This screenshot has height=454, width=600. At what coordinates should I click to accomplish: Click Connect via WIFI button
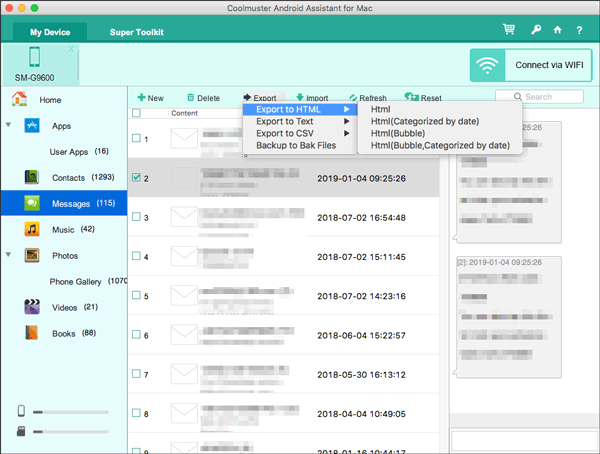(x=531, y=65)
